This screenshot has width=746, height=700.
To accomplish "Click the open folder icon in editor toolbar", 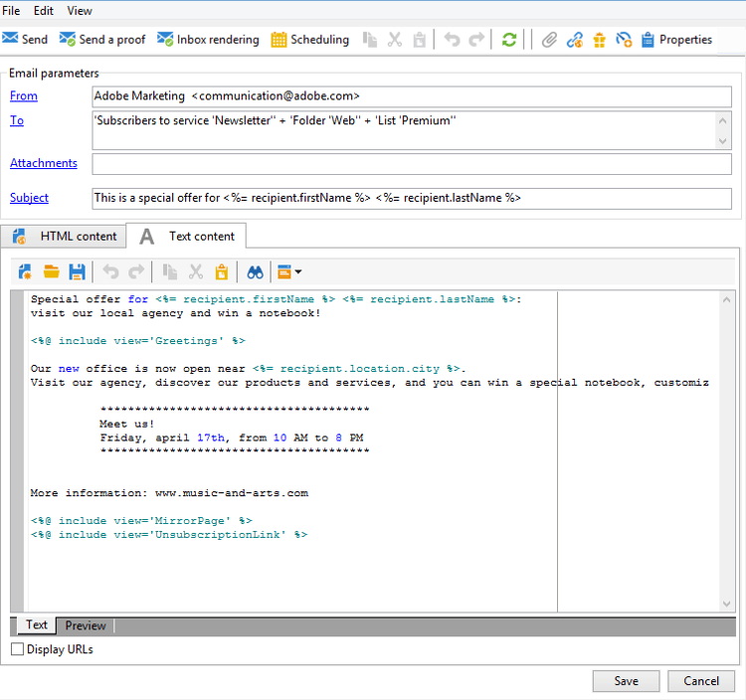I will click(52, 271).
